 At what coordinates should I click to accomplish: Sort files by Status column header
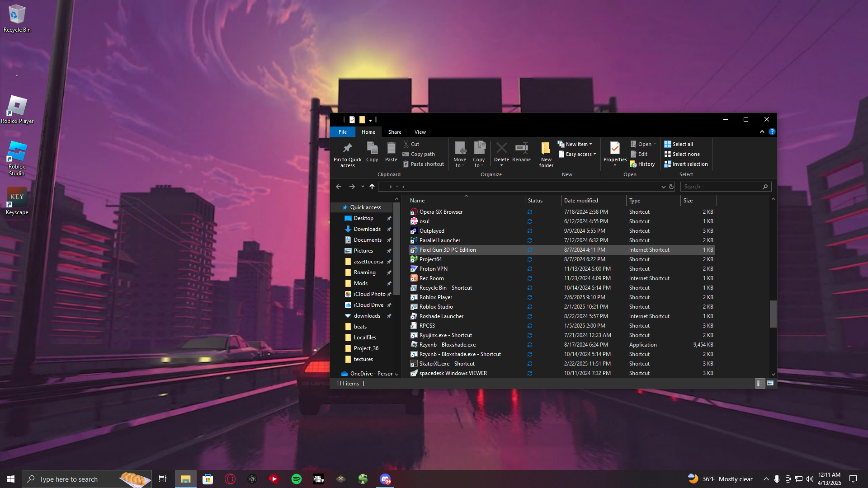543,201
